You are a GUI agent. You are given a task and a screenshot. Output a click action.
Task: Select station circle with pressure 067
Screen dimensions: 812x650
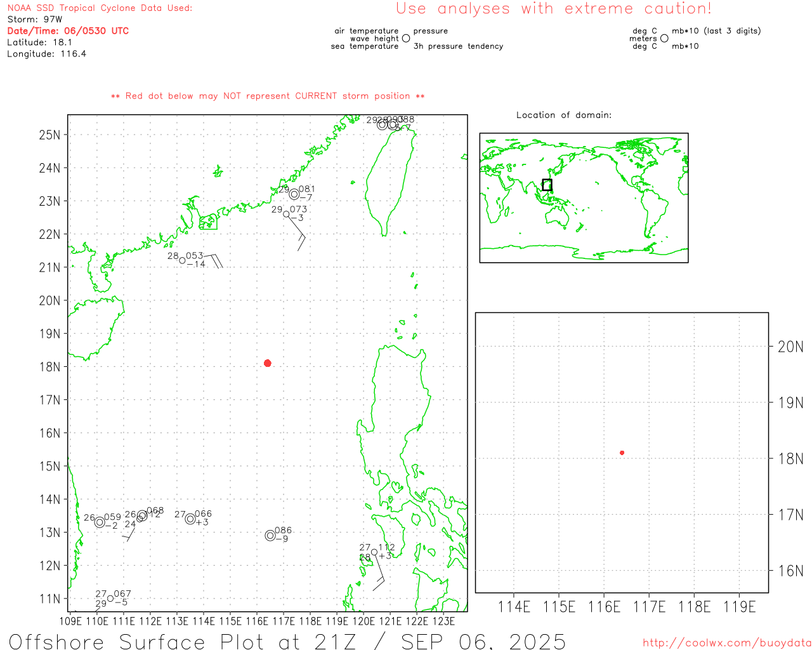coord(110,599)
